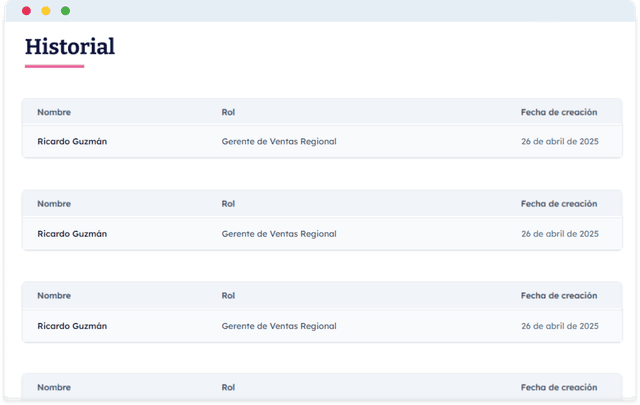640x405 pixels.
Task: Sort by Nombre in the first table
Action: 54,112
